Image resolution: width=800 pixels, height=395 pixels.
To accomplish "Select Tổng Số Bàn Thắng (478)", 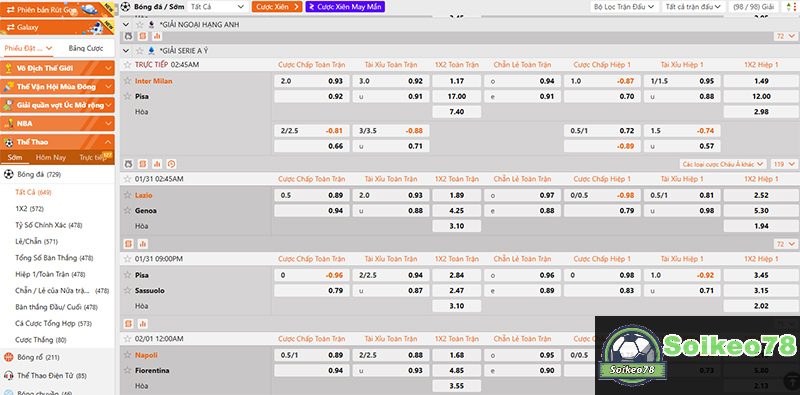I will coord(54,258).
